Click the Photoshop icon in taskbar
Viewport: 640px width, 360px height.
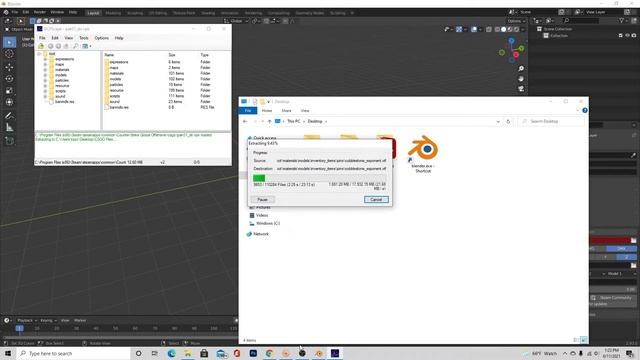coord(253,353)
